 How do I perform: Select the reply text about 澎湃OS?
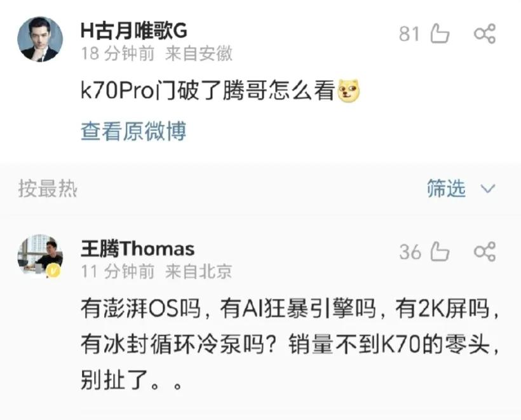point(290,344)
